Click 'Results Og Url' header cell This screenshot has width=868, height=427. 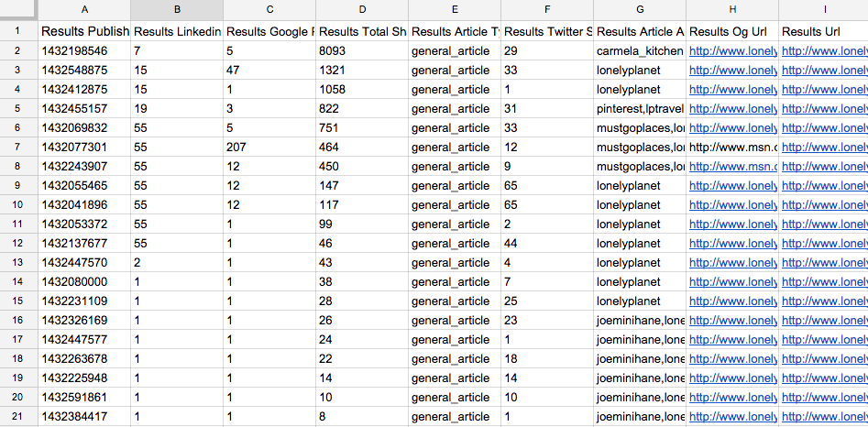(x=732, y=31)
